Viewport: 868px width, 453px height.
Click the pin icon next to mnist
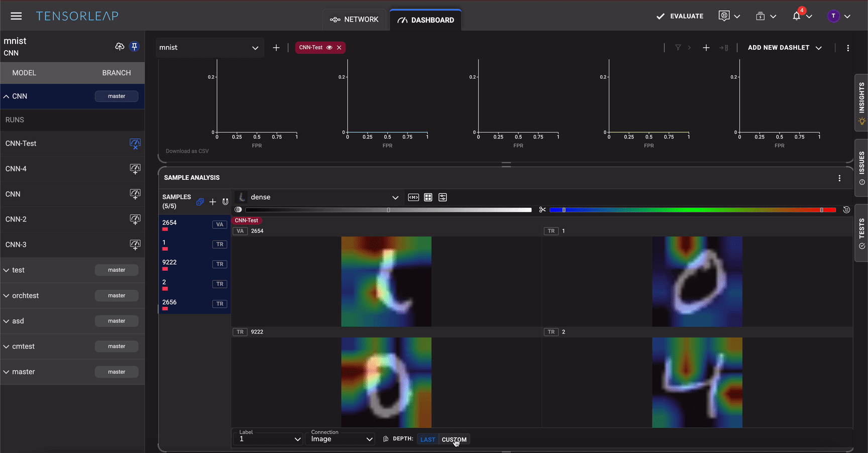point(134,47)
